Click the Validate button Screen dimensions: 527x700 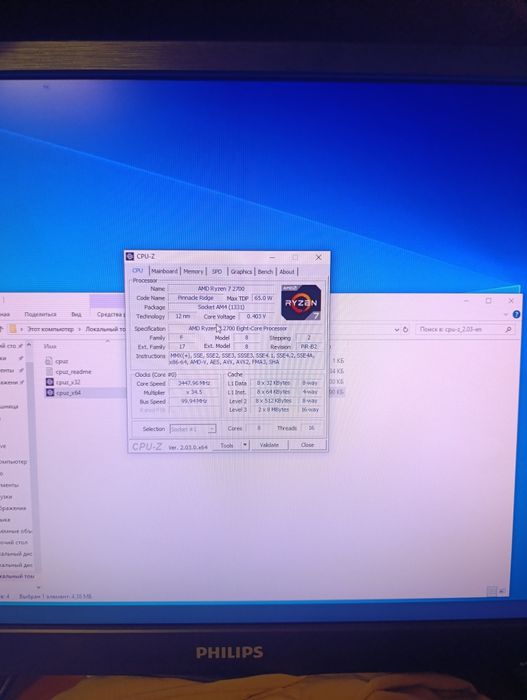[x=269, y=445]
